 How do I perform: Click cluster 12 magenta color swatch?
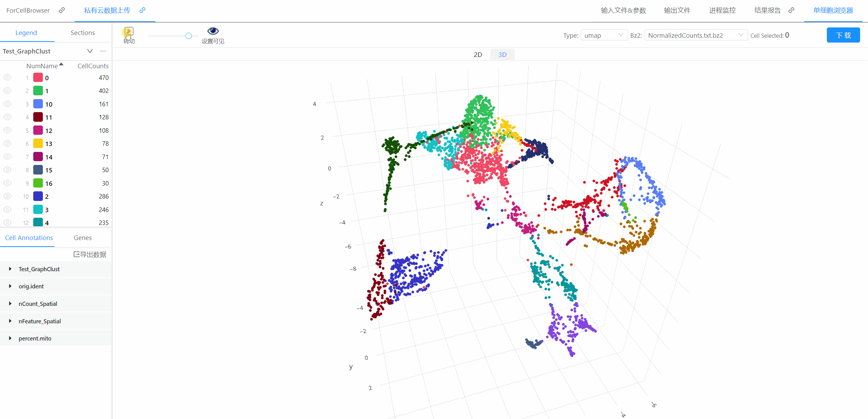pyautogui.click(x=38, y=130)
